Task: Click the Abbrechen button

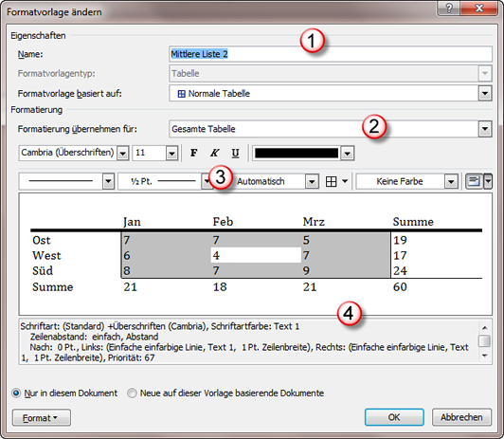Action: tap(461, 417)
